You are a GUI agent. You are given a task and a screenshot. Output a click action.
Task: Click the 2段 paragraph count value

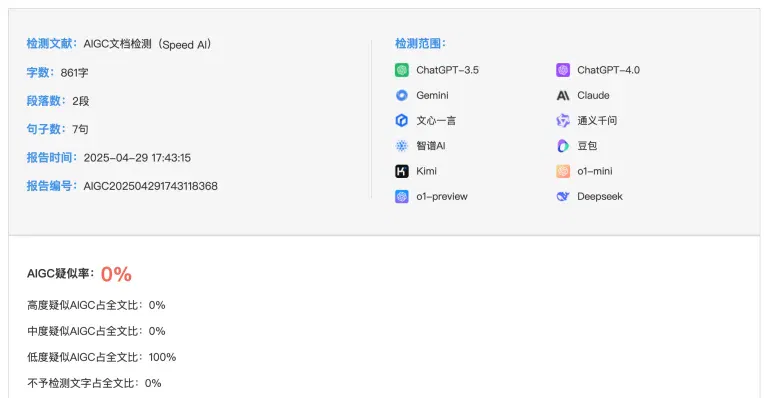[81, 101]
